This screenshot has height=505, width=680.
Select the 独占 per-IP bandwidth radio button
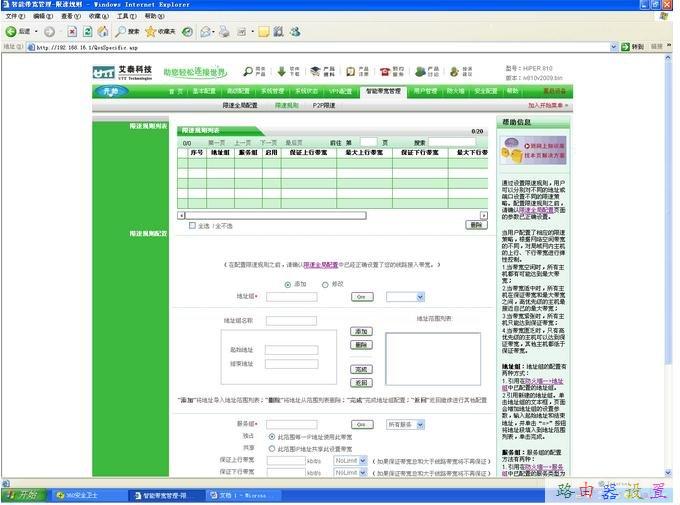point(272,436)
